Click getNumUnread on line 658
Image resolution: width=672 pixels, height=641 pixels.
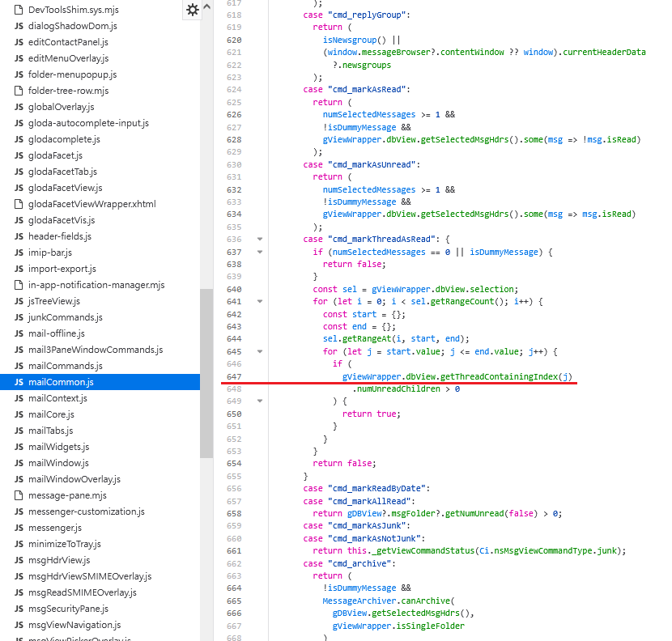point(474,513)
